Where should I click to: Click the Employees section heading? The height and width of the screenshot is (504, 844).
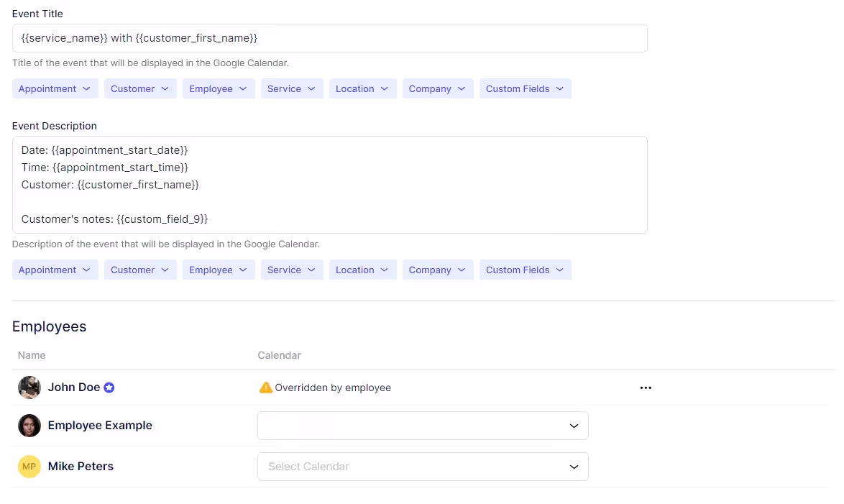(49, 326)
